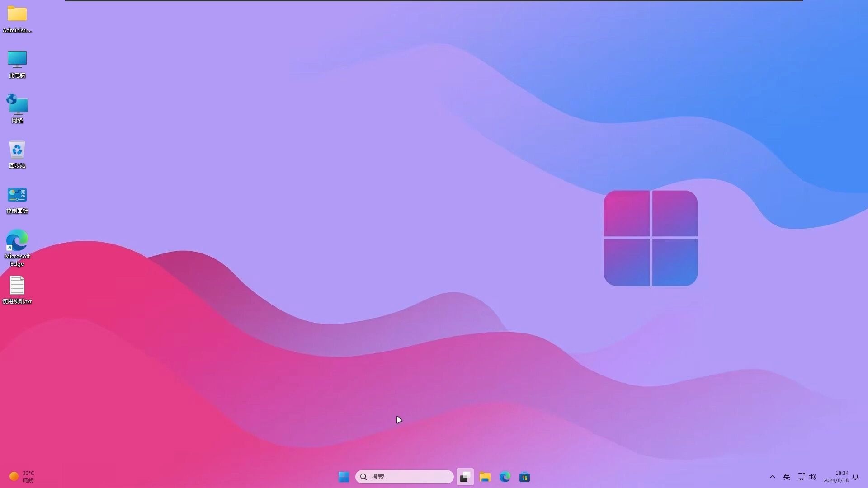Open the notification bell icon
This screenshot has height=488, width=868.
[x=855, y=477]
